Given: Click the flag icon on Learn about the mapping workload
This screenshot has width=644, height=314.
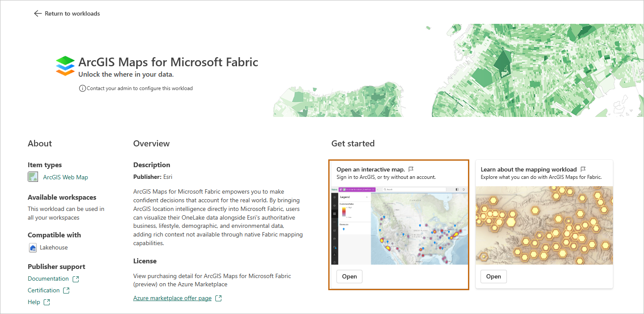Looking at the screenshot, I should click(x=583, y=169).
